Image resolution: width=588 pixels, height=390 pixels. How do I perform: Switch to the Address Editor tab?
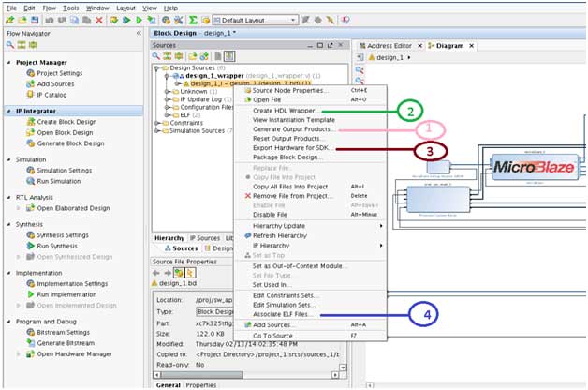pyautogui.click(x=390, y=45)
